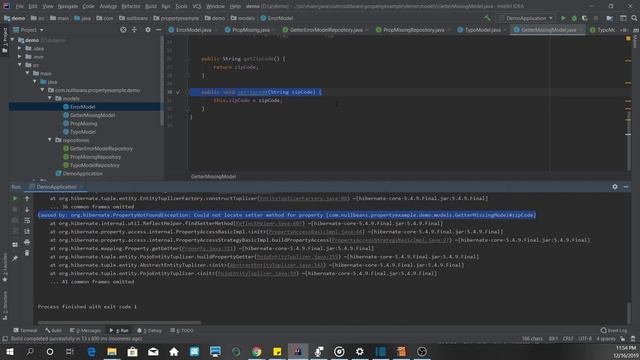The height and width of the screenshot is (360, 640).
Task: Start debugging with the green bug icon
Action: 574,18
